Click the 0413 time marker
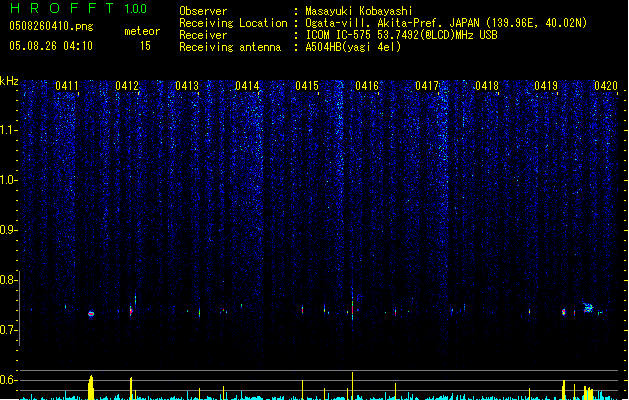The height and width of the screenshot is (400, 629). pyautogui.click(x=187, y=86)
